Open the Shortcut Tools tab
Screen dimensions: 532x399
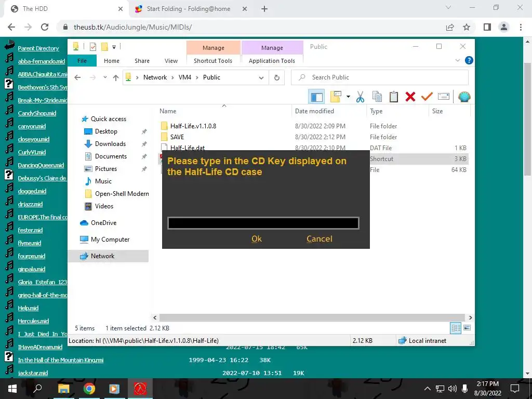click(213, 61)
